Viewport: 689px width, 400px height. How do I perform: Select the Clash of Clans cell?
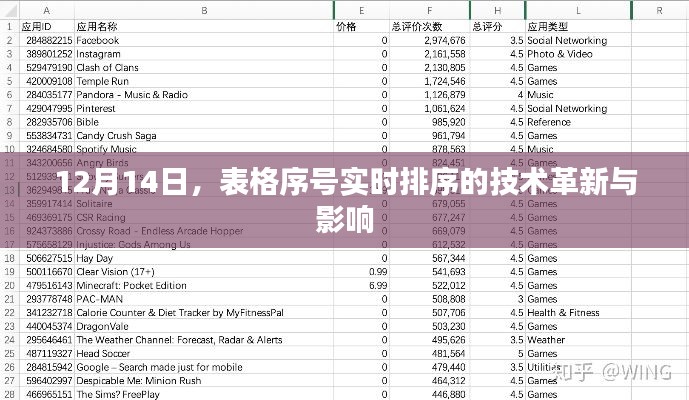pyautogui.click(x=204, y=68)
